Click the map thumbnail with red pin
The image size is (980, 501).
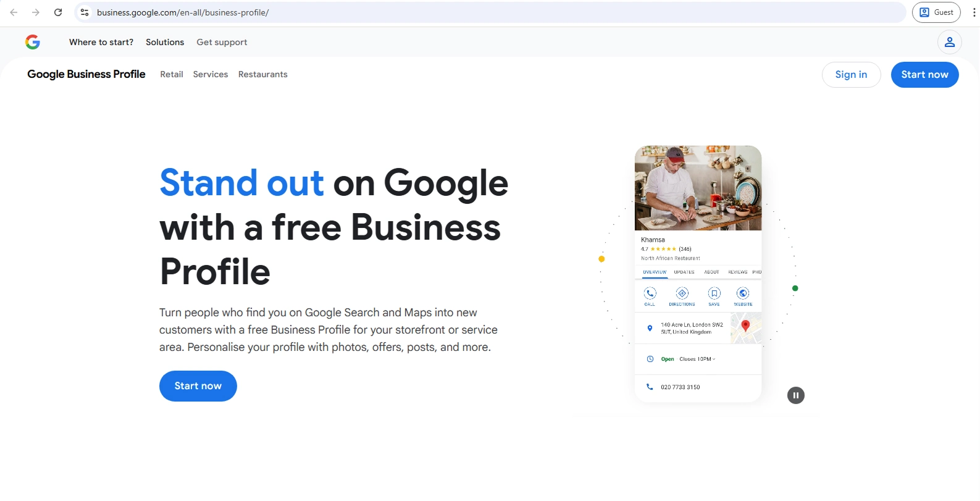tap(745, 328)
